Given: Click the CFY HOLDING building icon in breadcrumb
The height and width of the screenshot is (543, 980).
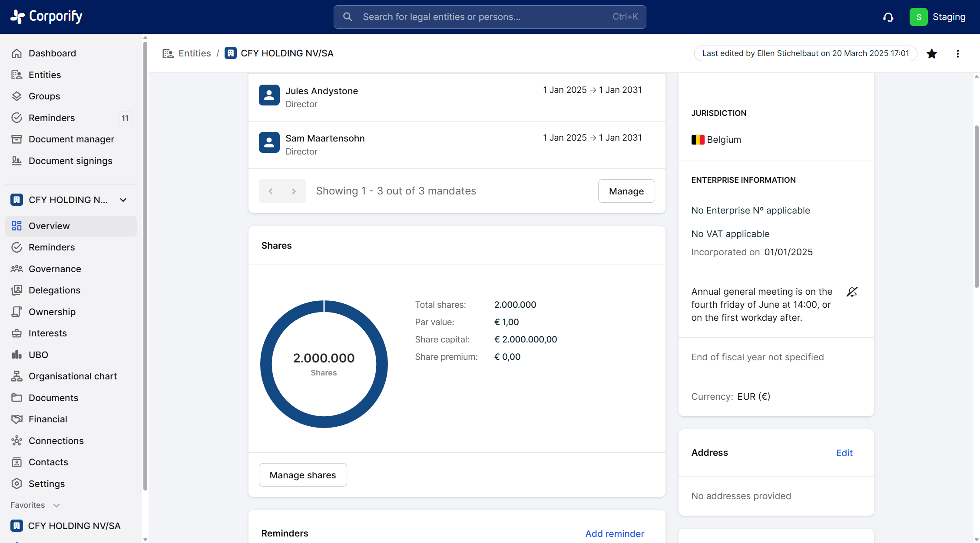Looking at the screenshot, I should 231,53.
